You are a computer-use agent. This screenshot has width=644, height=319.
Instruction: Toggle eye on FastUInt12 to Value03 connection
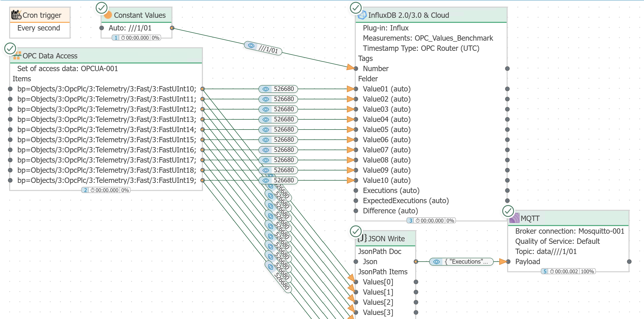[x=266, y=109]
